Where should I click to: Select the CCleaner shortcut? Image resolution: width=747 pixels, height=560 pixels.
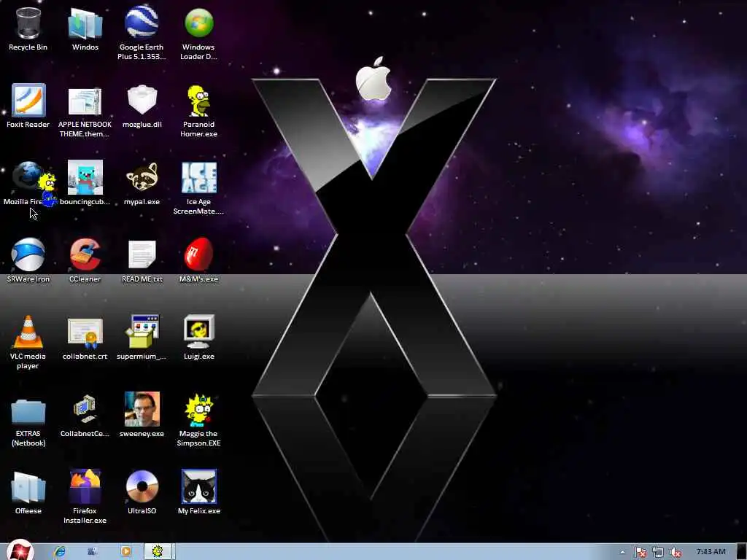click(x=85, y=254)
